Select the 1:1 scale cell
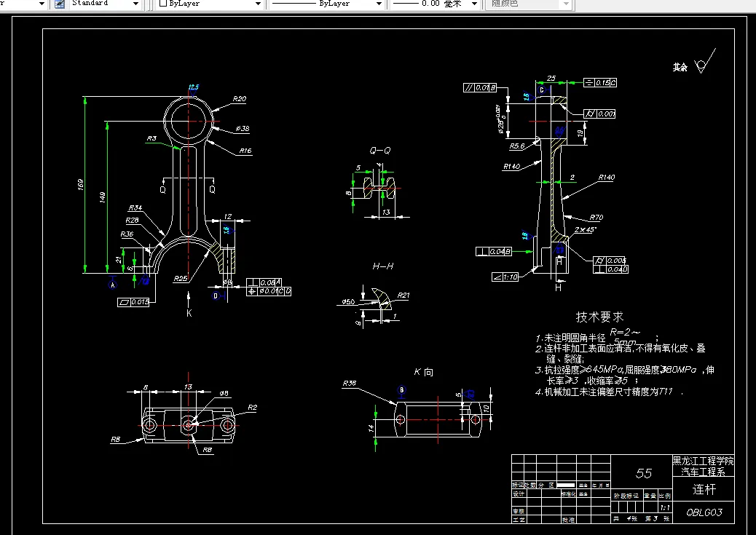This screenshot has height=535, width=756. point(665,507)
